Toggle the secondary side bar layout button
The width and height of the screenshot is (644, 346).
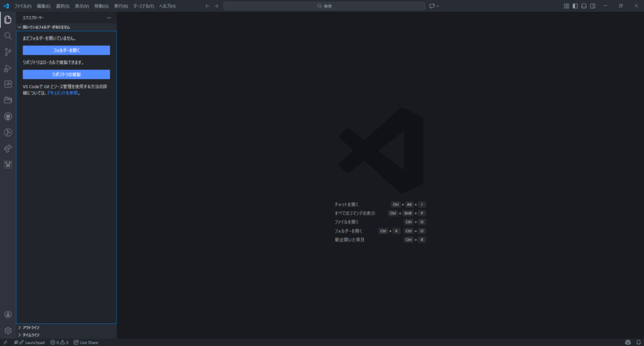[592, 6]
